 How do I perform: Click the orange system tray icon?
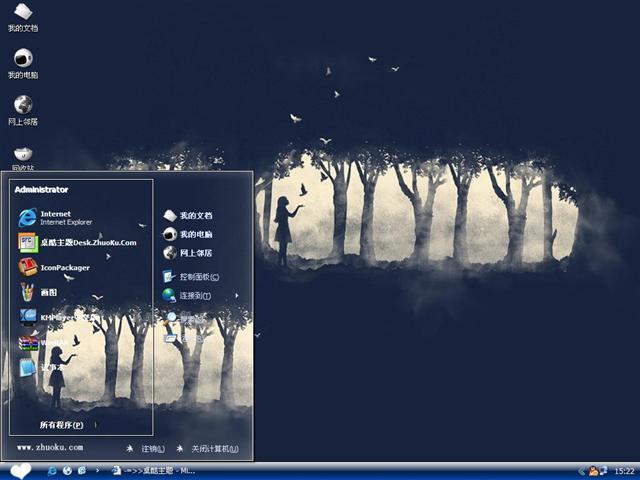[x=593, y=471]
